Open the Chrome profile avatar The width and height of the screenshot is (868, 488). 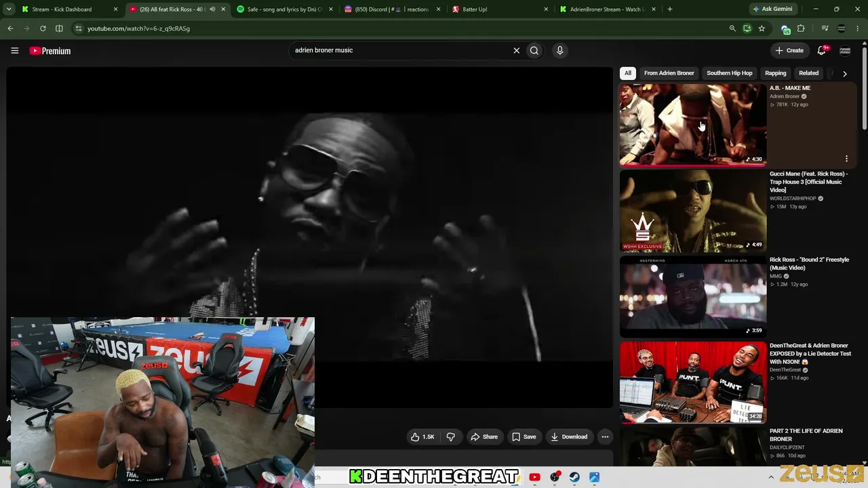coord(842,28)
